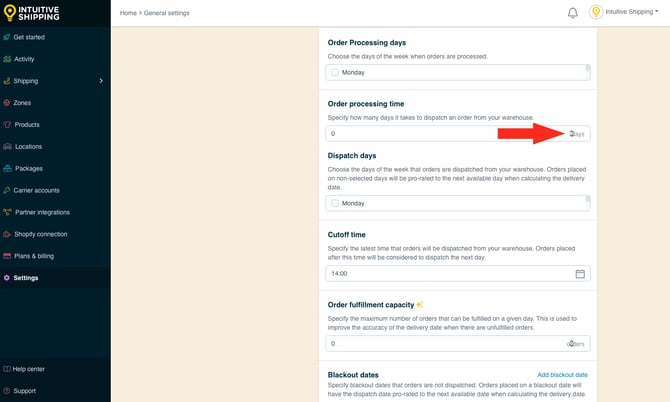670x402 pixels.
Task: Open the Cutoff time picker icon
Action: (x=580, y=274)
